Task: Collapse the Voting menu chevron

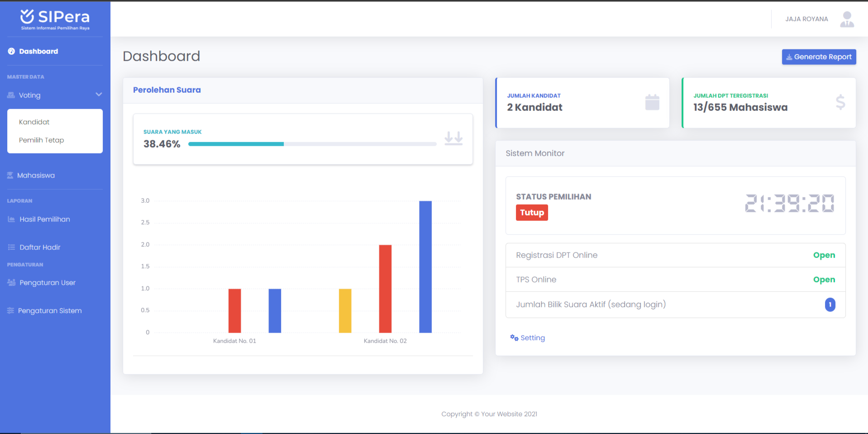Action: pos(99,95)
